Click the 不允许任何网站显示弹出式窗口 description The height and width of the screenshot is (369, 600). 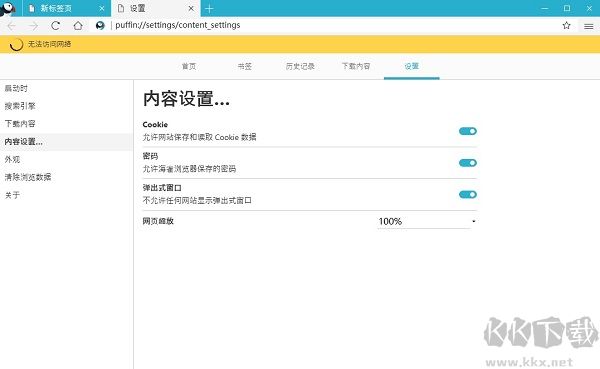click(x=197, y=201)
